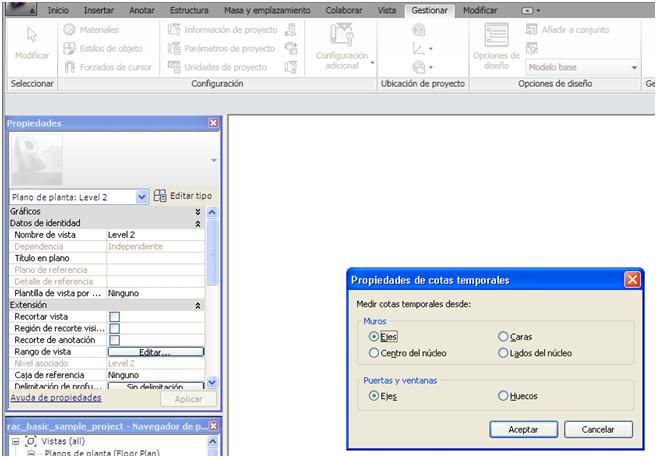The image size is (657, 458).
Task: Switch to the Insertar ribbon tab
Action: pos(99,9)
